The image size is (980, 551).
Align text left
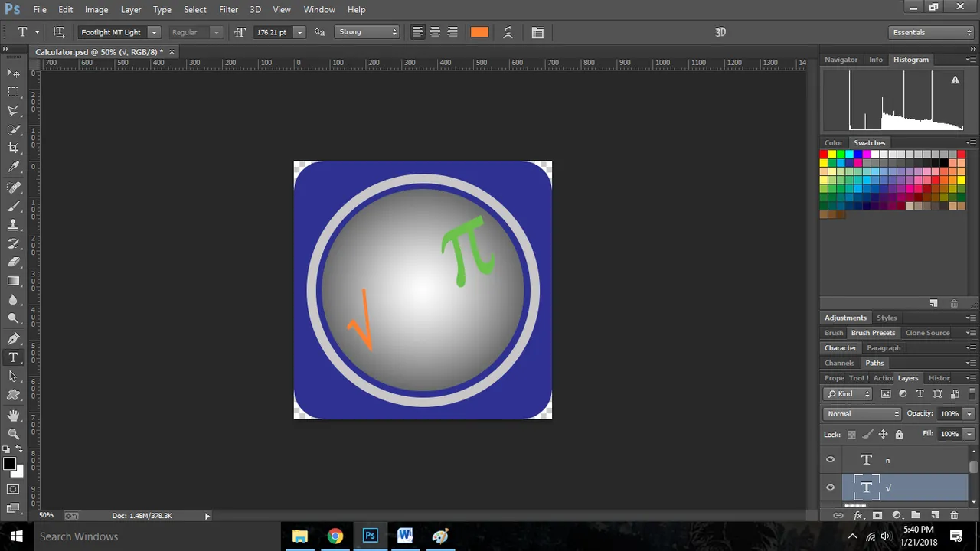point(417,32)
